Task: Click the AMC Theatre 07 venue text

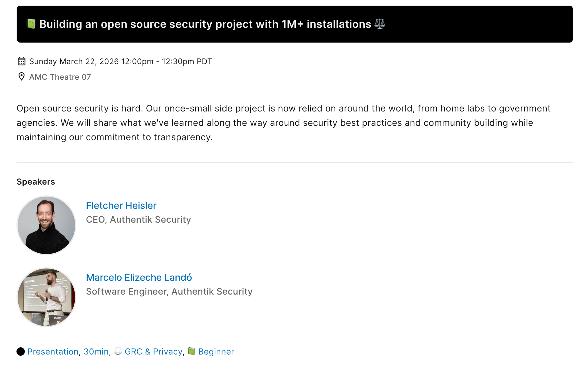Action: click(x=60, y=77)
